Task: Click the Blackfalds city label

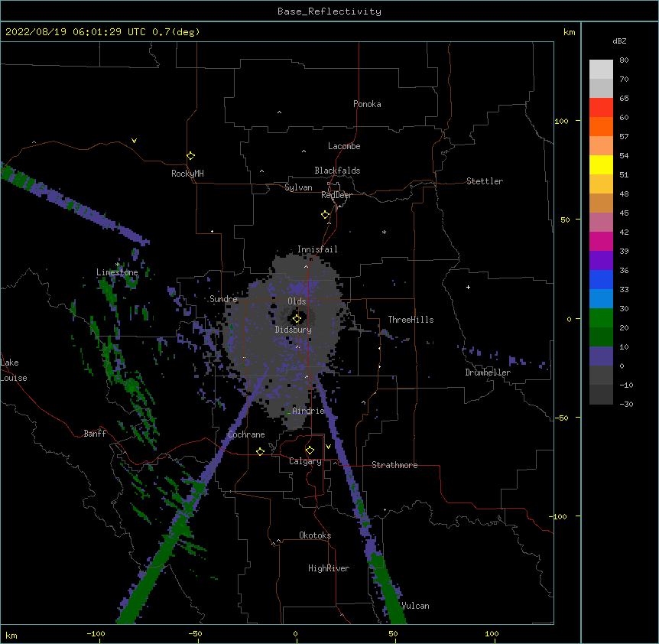Action: point(337,171)
